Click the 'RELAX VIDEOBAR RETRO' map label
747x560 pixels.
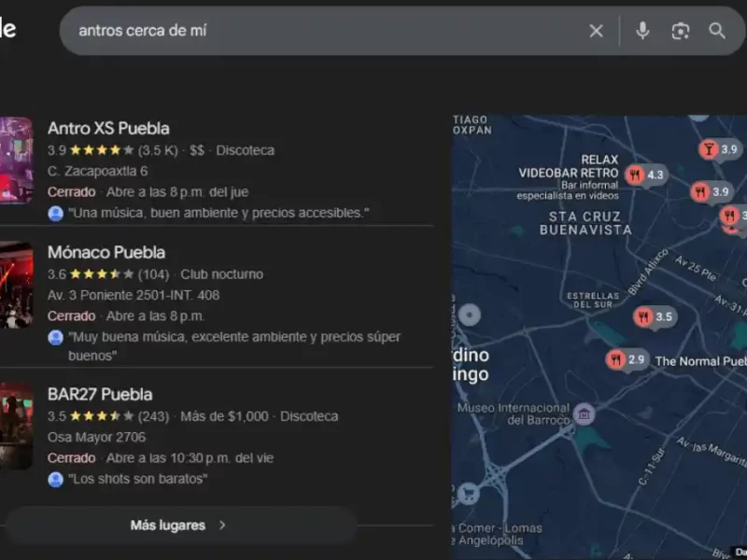[x=569, y=166]
